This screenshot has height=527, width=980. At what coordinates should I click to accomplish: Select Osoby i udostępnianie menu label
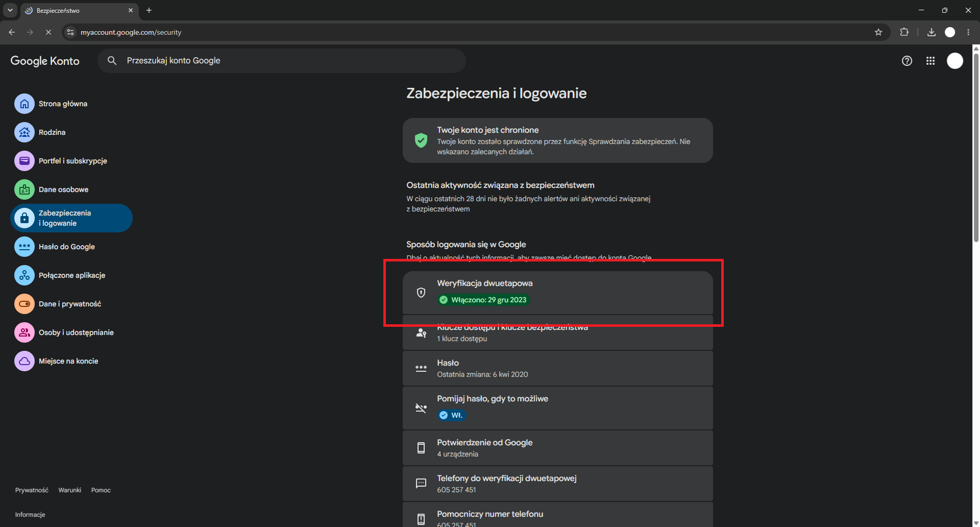tap(76, 332)
